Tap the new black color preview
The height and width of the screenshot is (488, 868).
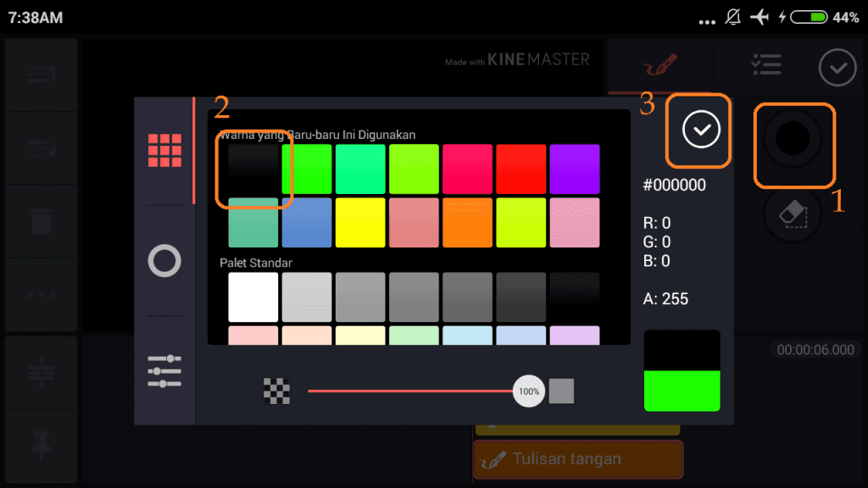tap(682, 351)
